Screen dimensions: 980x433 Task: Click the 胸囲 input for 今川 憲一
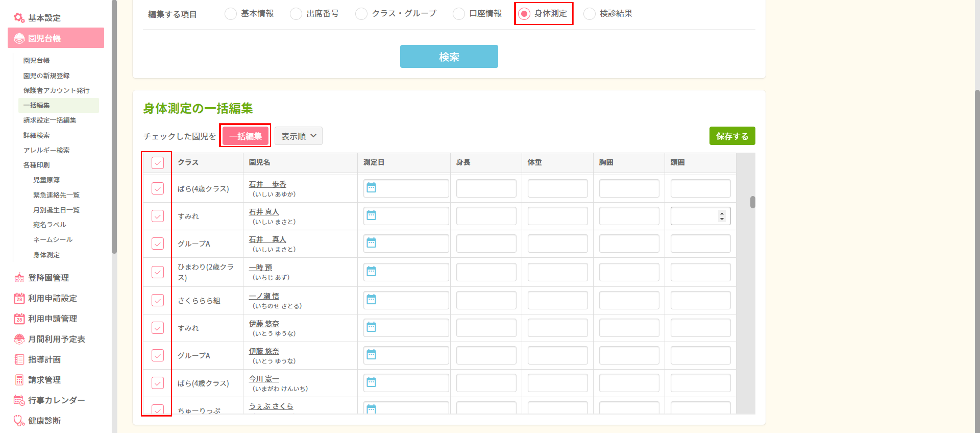629,383
